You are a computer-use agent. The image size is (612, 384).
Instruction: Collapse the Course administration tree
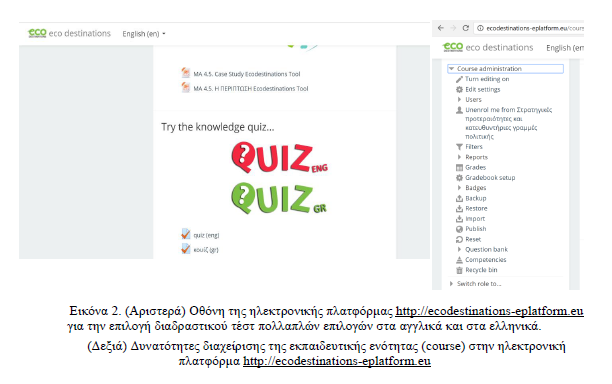coord(452,69)
